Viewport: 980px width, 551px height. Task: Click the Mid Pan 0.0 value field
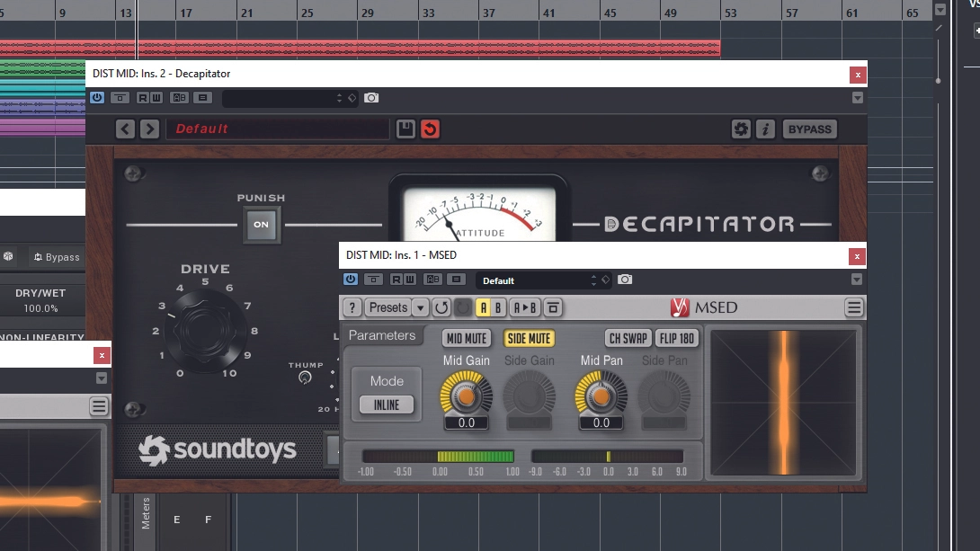[x=601, y=423]
